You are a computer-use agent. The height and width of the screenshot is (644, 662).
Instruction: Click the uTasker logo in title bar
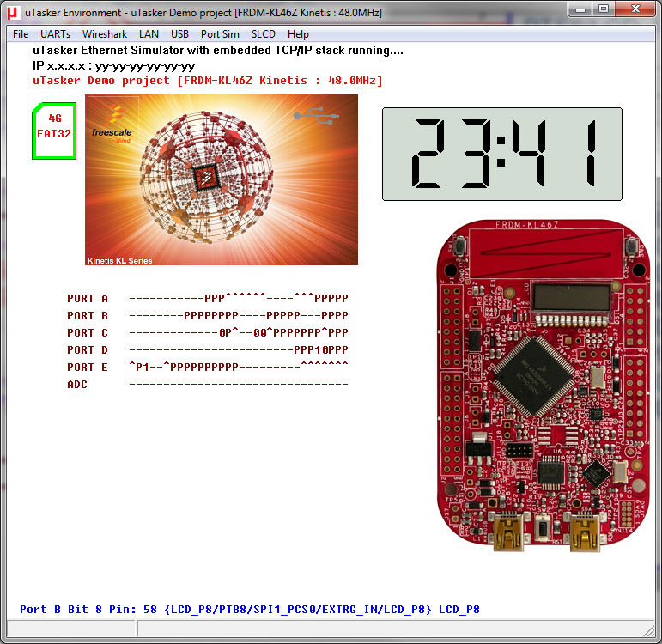(x=13, y=13)
